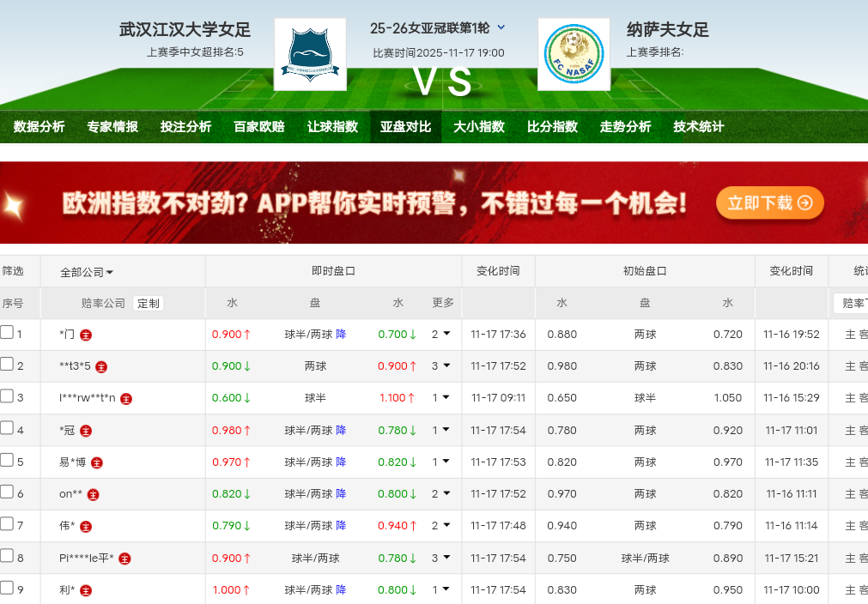868x604 pixels.
Task: Click red 主 badge beside 伟*
Action: 86,526
